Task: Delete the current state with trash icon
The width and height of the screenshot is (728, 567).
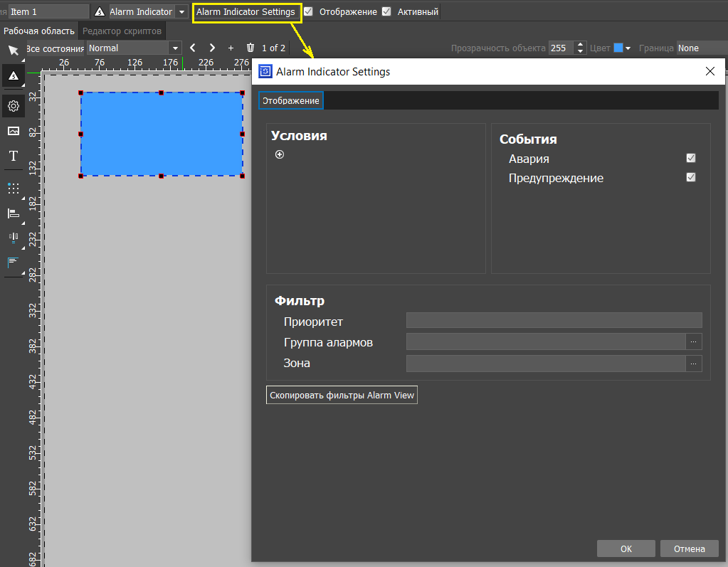Action: tap(250, 48)
